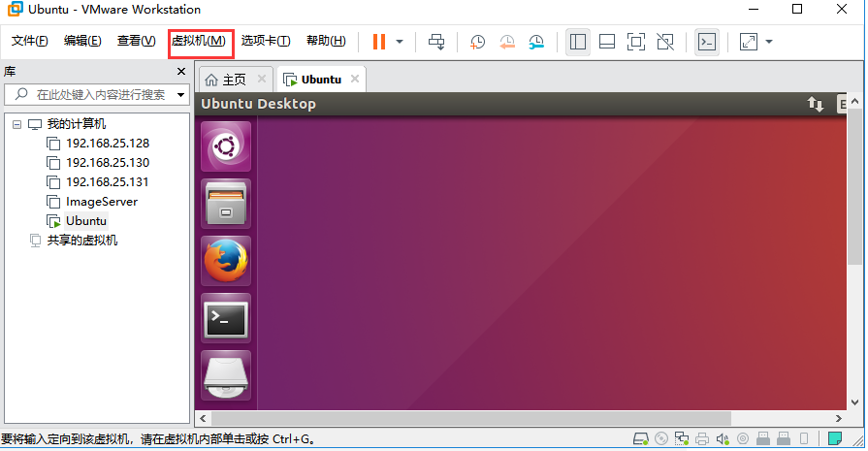This screenshot has height=451, width=868.
Task: Click the Ubuntu Desktop title text
Action: (259, 104)
